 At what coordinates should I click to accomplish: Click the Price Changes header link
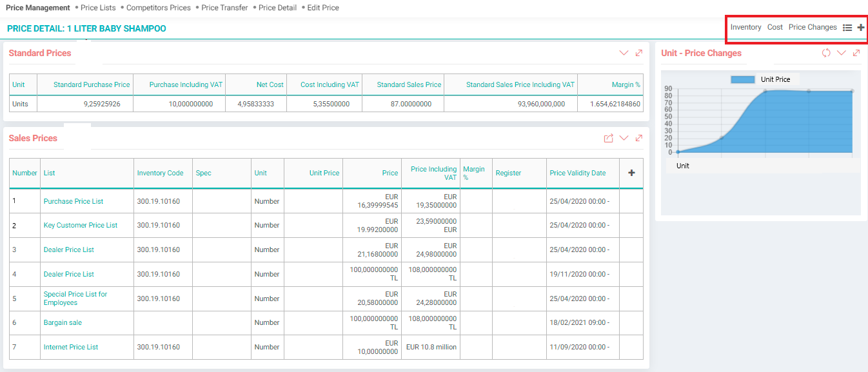pyautogui.click(x=813, y=27)
